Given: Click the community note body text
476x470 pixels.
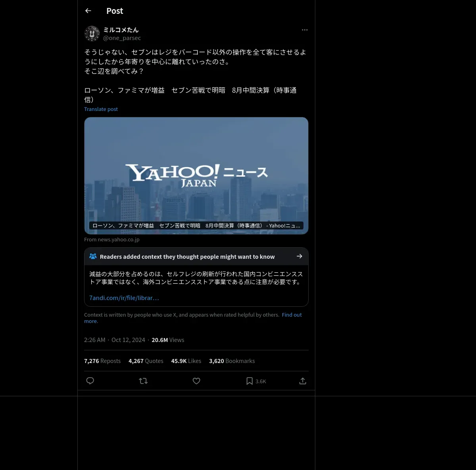Looking at the screenshot, I should [196, 278].
